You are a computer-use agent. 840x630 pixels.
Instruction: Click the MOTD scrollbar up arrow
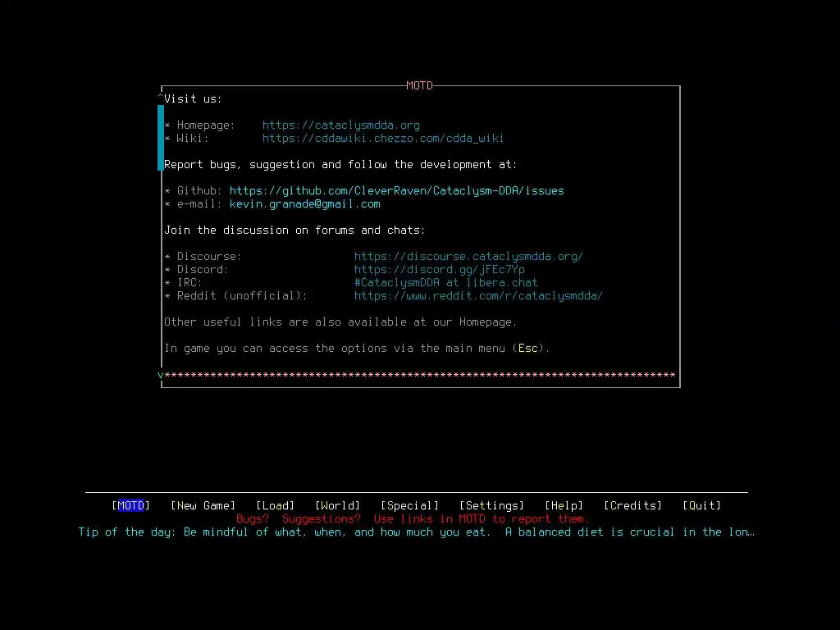(x=160, y=97)
